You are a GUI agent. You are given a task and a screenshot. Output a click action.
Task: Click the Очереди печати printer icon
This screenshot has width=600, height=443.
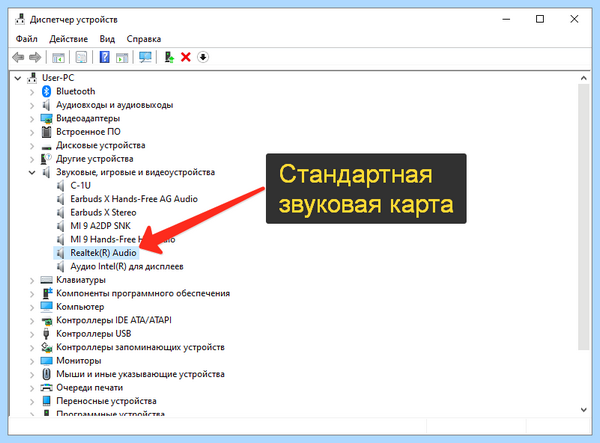(46, 388)
